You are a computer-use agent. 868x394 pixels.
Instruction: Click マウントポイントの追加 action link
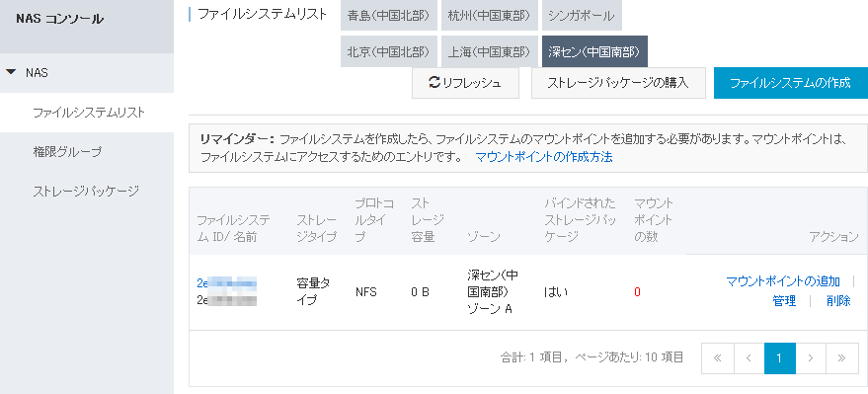(783, 281)
